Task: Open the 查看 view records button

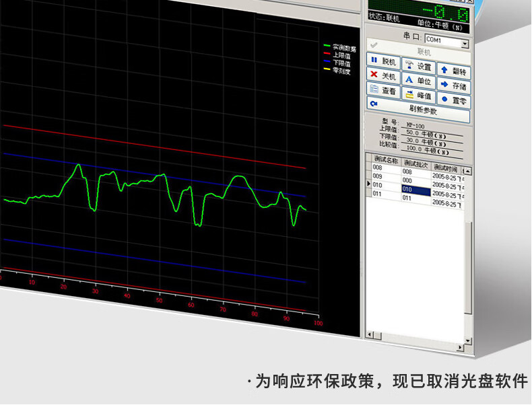Action: tap(384, 91)
